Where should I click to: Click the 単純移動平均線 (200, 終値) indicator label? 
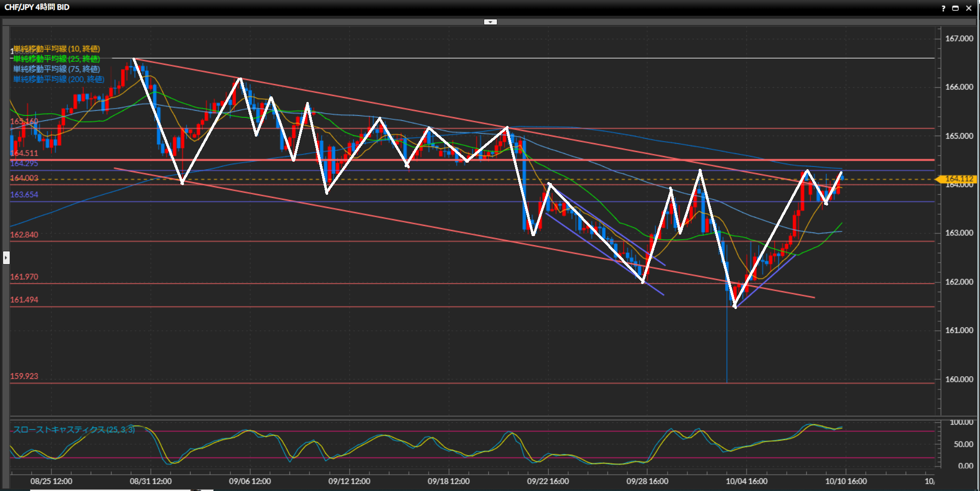pyautogui.click(x=59, y=80)
